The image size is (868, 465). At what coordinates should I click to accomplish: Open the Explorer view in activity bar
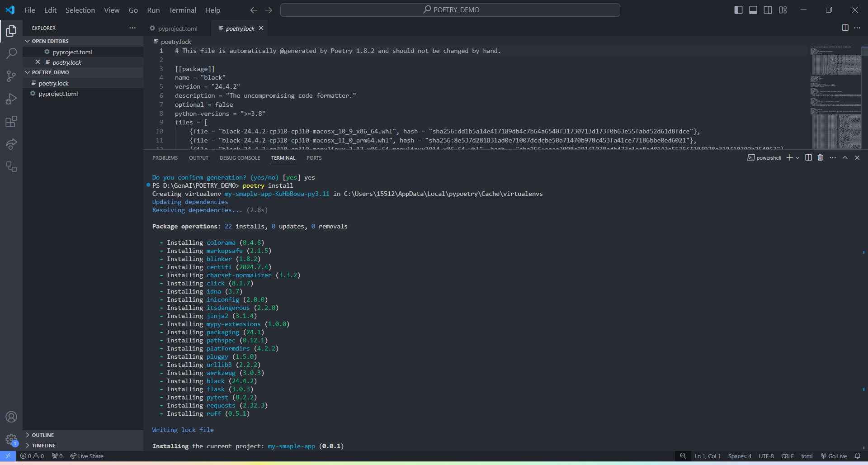(11, 31)
